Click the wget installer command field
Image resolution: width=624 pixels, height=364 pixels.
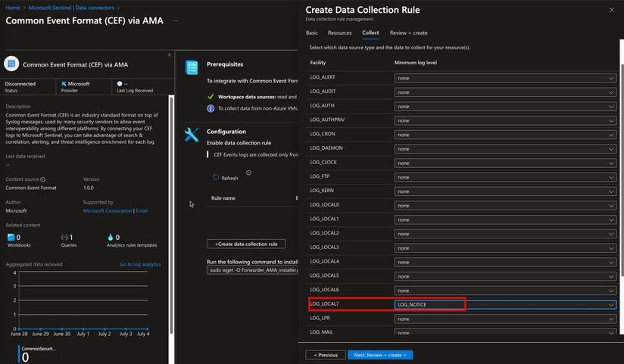coord(252,269)
